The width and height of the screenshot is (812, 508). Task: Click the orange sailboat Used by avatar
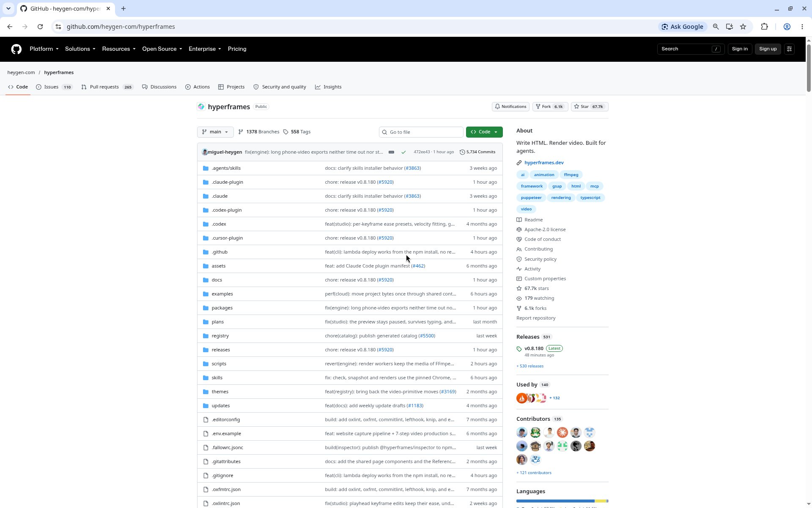tap(522, 398)
